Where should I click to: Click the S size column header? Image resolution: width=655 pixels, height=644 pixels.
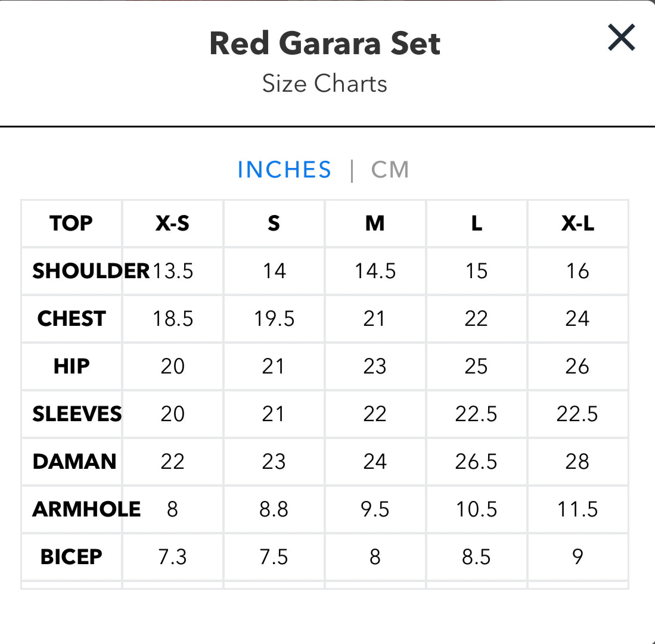pyautogui.click(x=274, y=223)
